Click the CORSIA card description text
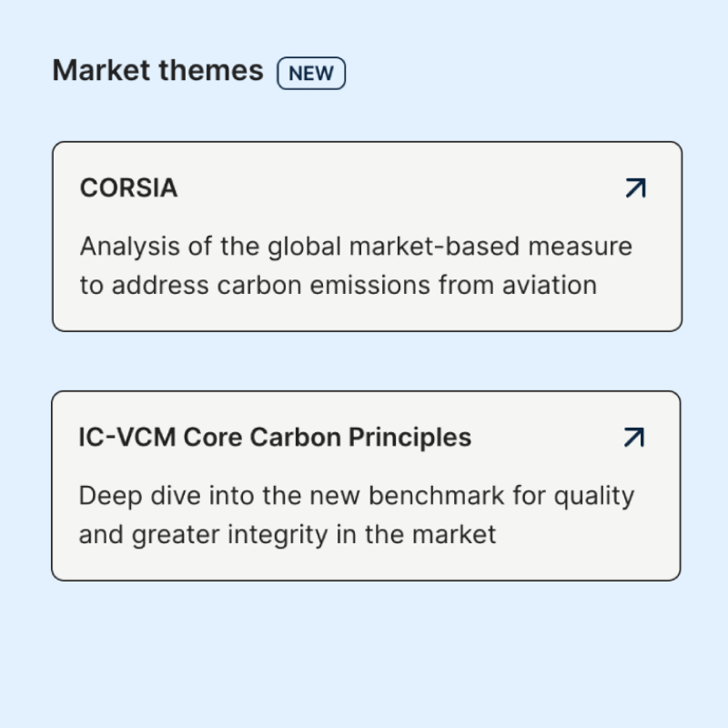Viewport: 728px width, 728px height. (355, 266)
